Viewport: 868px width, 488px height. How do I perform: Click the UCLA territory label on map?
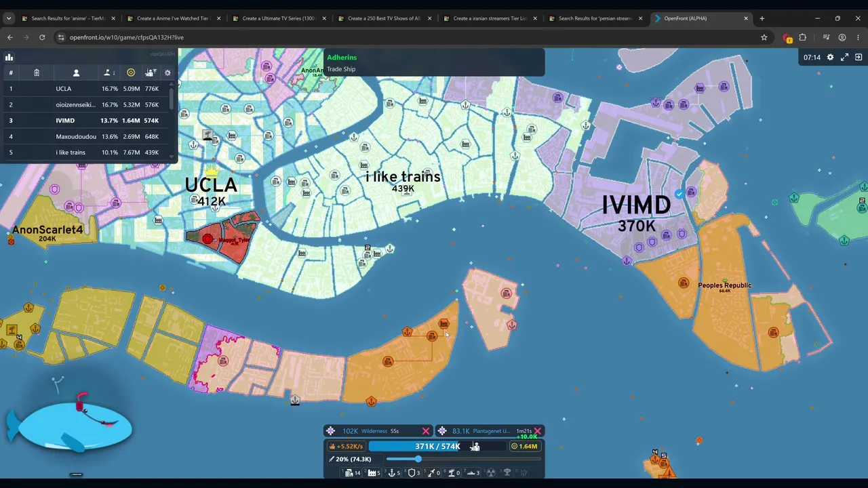(211, 185)
